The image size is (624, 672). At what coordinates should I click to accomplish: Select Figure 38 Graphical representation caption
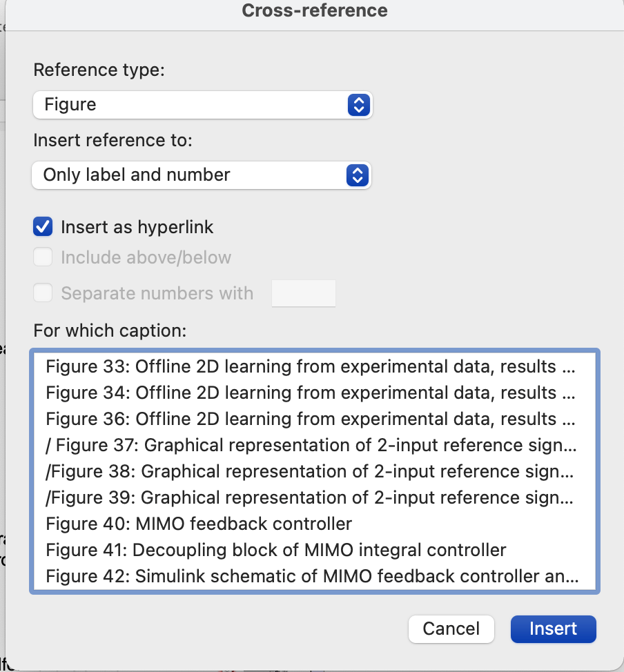pos(314,471)
